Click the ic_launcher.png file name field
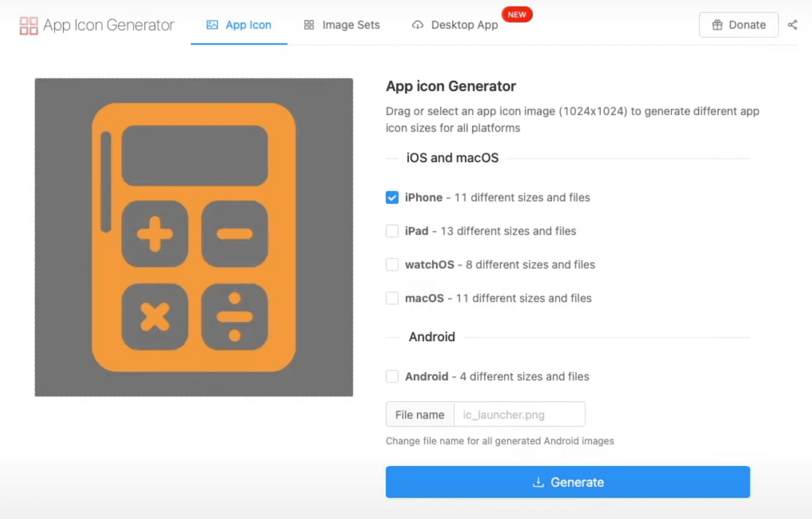The width and height of the screenshot is (812, 519). coord(519,415)
